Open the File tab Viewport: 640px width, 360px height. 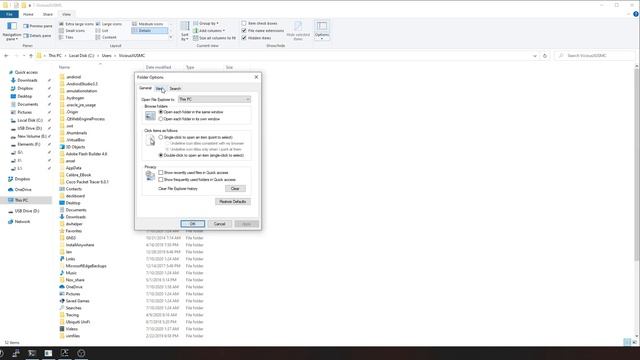coord(9,14)
